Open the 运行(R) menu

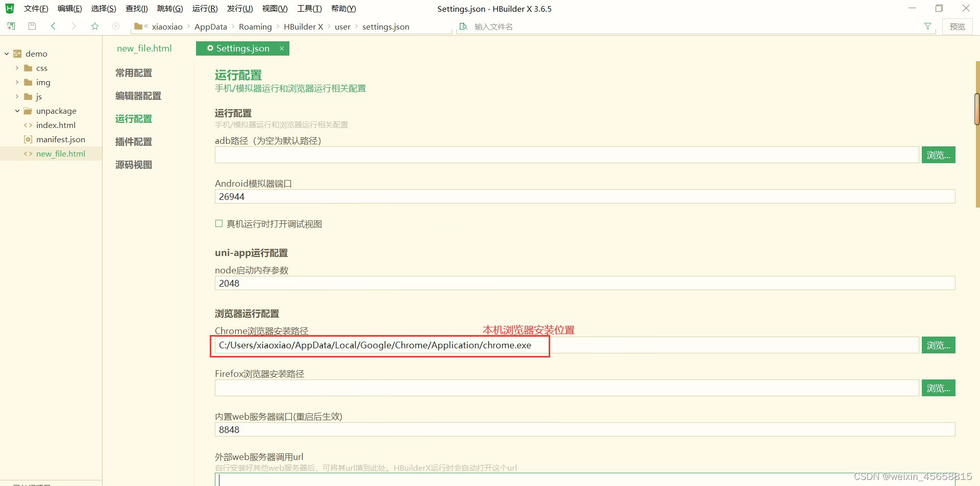[x=205, y=9]
